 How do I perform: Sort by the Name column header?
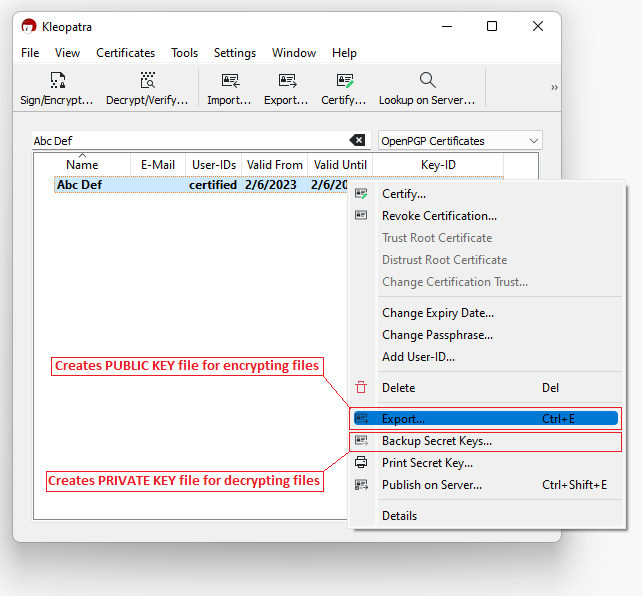[82, 165]
